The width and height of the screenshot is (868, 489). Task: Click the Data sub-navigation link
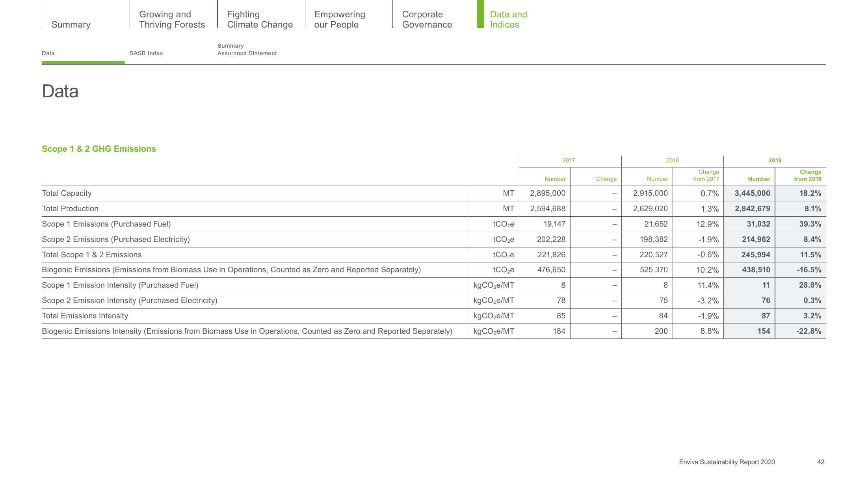[48, 53]
